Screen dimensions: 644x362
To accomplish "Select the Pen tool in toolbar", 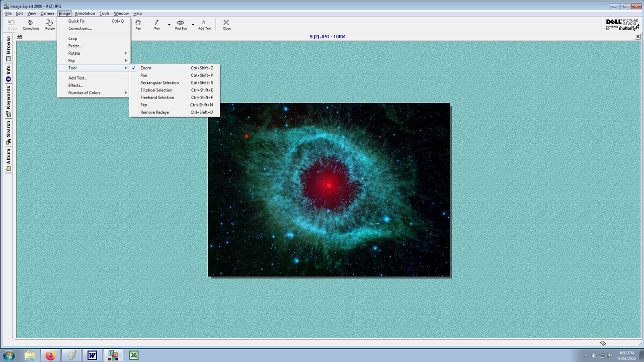I will point(157,25).
